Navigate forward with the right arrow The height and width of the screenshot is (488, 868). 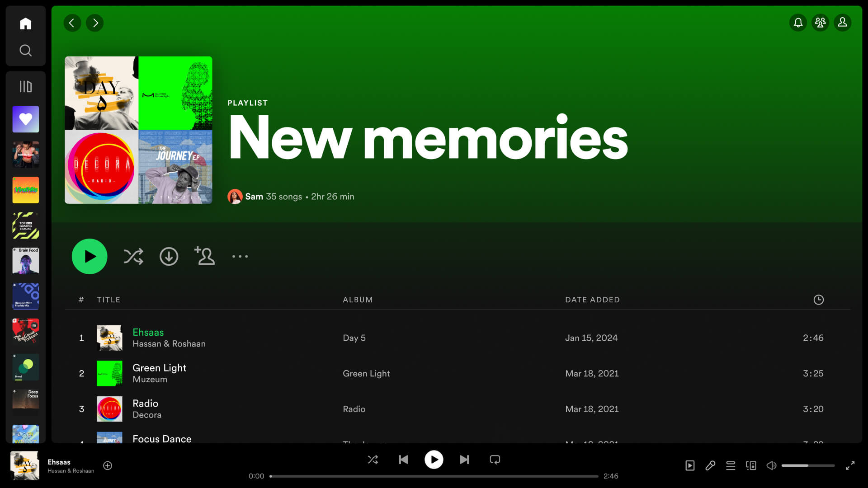(95, 23)
